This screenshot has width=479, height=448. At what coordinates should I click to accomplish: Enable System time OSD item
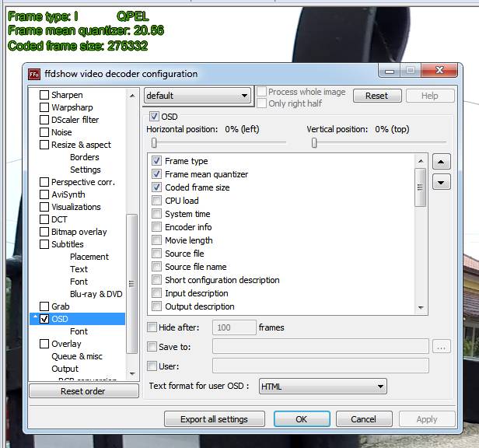pyautogui.click(x=157, y=214)
